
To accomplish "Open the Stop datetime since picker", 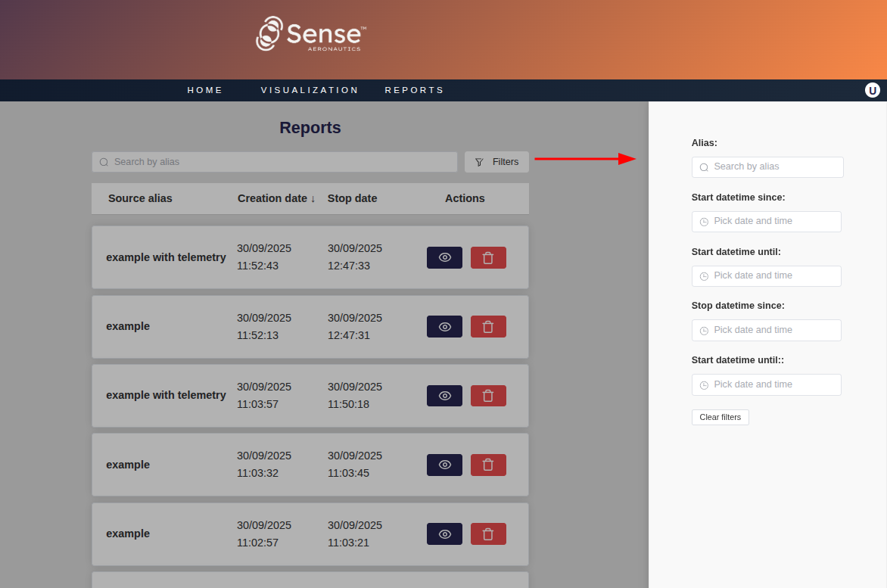I will [x=766, y=330].
